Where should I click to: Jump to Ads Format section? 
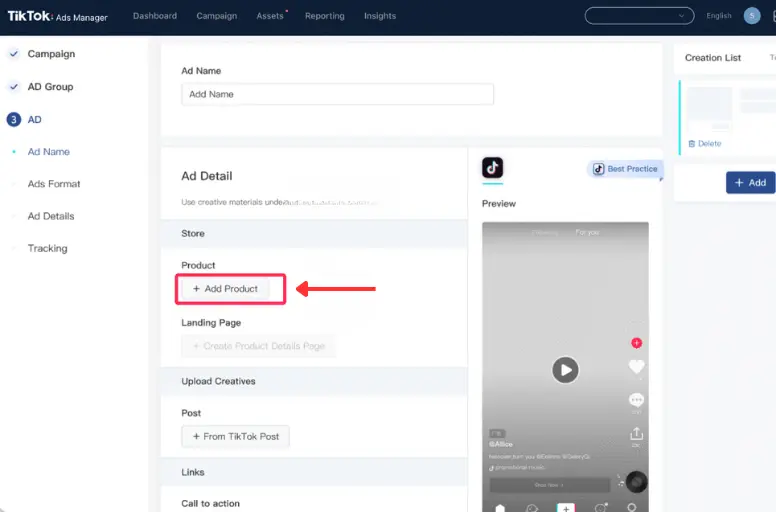click(x=54, y=184)
